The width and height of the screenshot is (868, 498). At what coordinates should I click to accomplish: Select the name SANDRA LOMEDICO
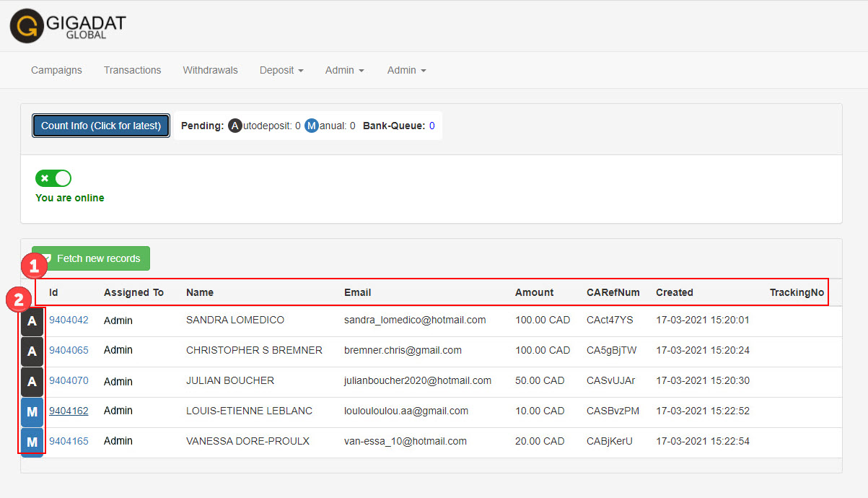pyautogui.click(x=235, y=320)
